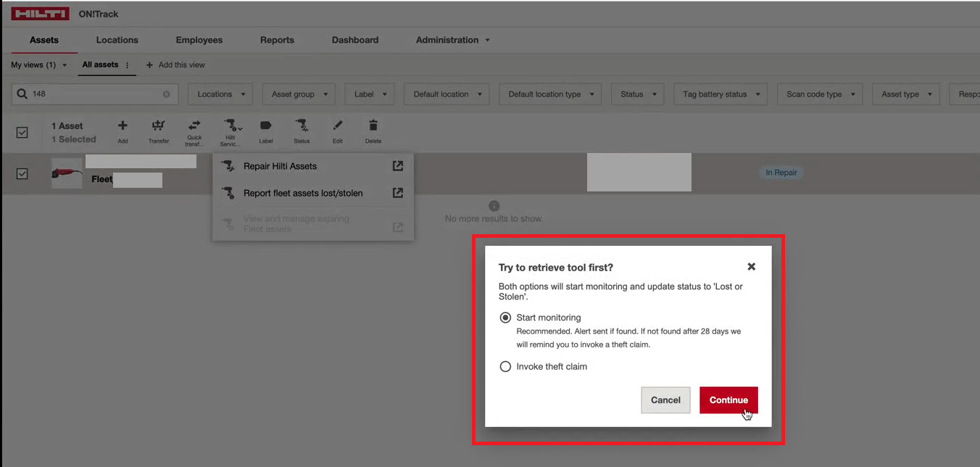The width and height of the screenshot is (980, 467).
Task: Click the Transfer cart icon
Action: 159,126
